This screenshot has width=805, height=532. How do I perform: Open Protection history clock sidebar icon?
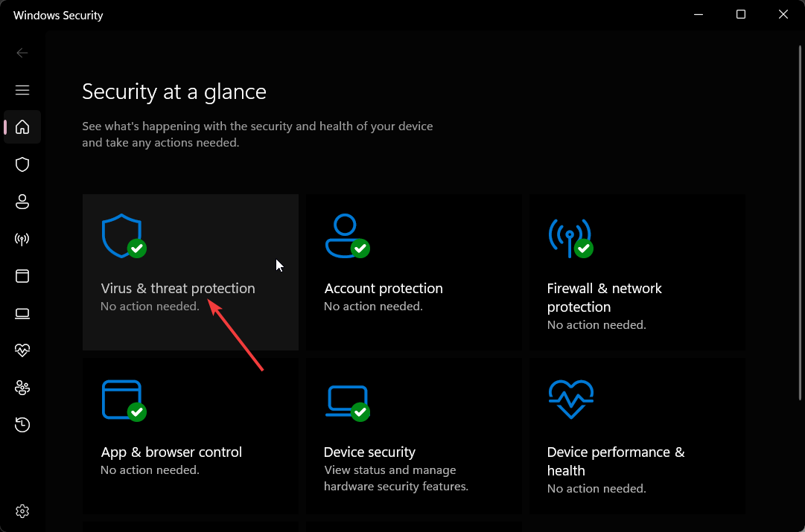22,425
